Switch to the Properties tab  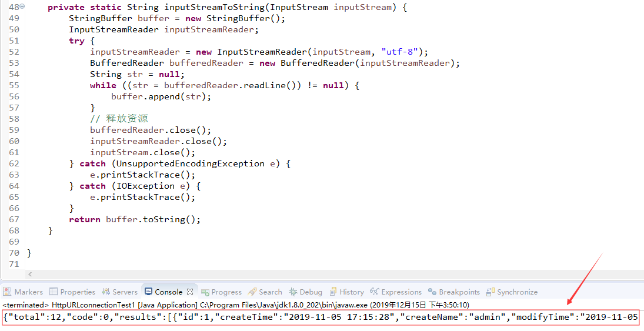click(72, 292)
